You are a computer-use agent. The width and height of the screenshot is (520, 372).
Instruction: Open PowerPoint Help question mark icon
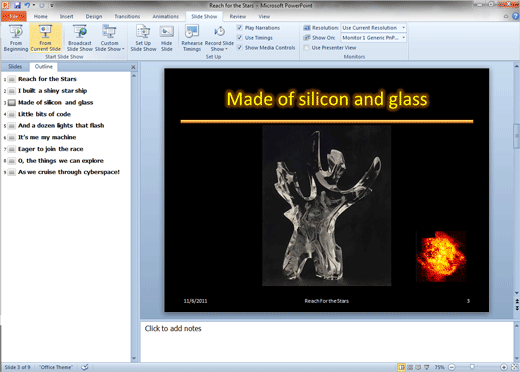(x=515, y=16)
